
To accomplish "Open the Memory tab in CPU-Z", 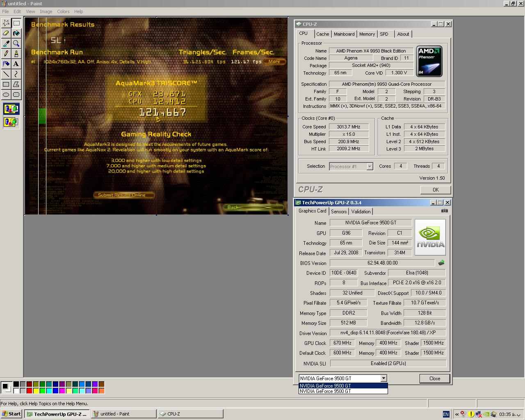I will pos(367,34).
